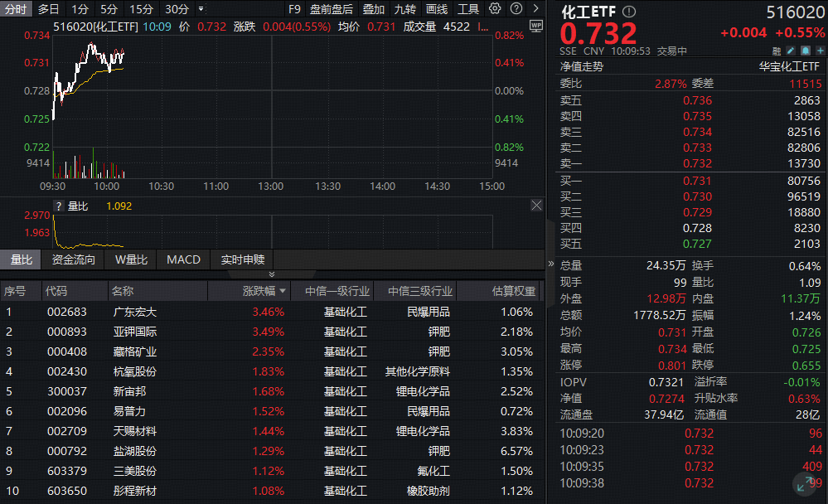This screenshot has height=504, width=828.
Task: Click the 净值走势 link
Action: pos(581,66)
